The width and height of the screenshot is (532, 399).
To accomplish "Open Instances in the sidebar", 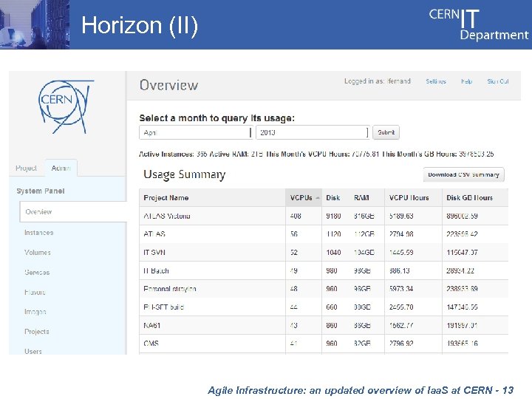I will point(38,233).
